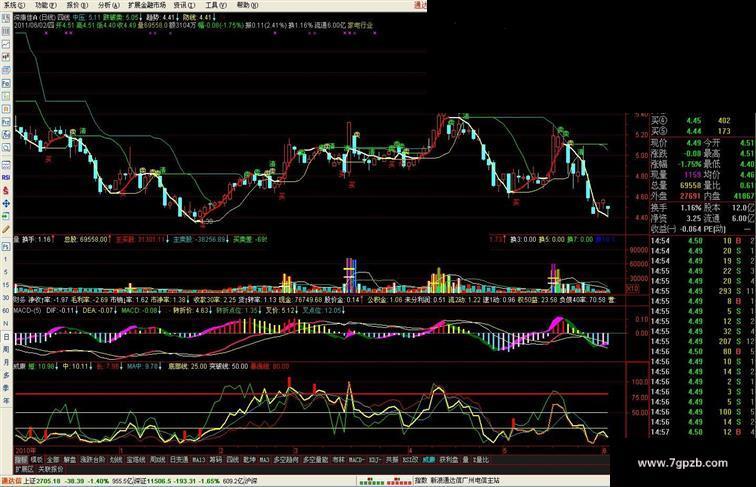756x487 pixels.
Task: Click the 通达信 label in status bar
Action: pyautogui.click(x=12, y=481)
